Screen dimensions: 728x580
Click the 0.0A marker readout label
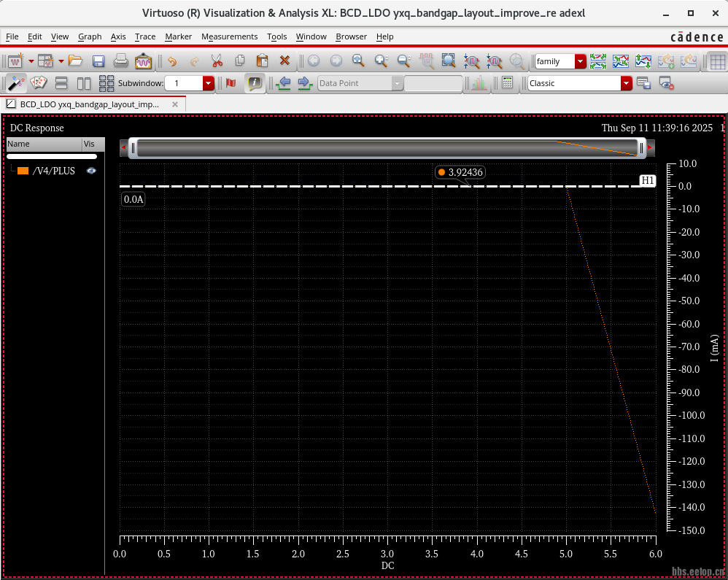133,199
